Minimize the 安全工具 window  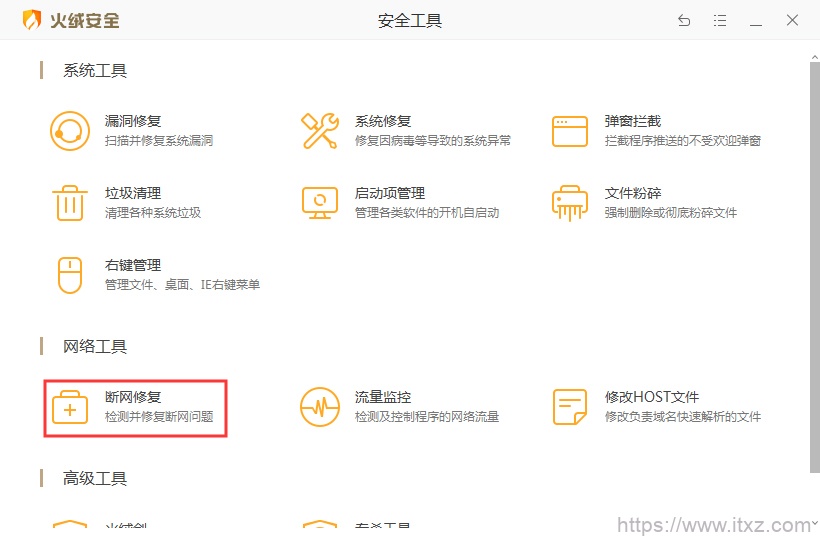click(756, 25)
